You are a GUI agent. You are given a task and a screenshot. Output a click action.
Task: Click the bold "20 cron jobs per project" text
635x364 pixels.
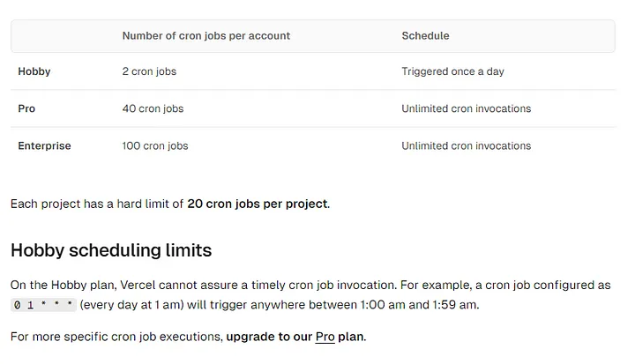pyautogui.click(x=257, y=204)
